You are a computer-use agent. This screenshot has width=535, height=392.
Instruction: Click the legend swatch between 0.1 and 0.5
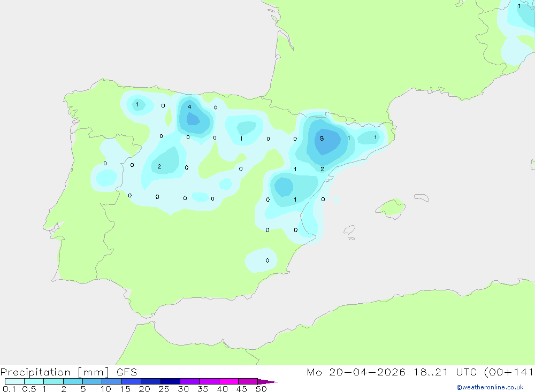pyautogui.click(x=14, y=381)
